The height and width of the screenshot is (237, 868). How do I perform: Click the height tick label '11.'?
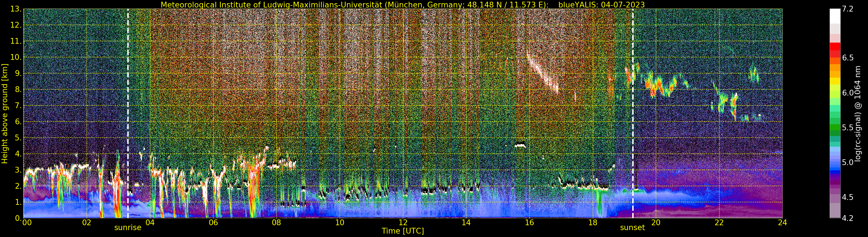point(16,41)
